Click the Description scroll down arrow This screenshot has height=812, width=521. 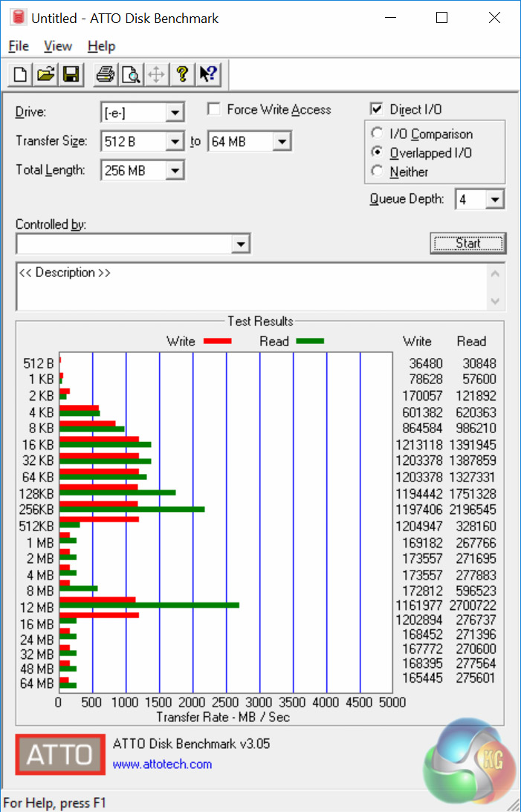point(494,301)
